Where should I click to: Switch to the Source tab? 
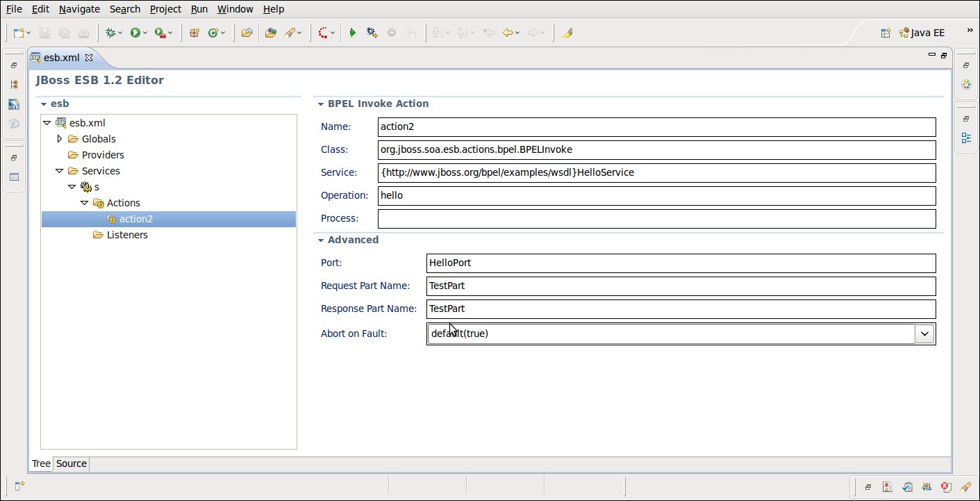72,463
